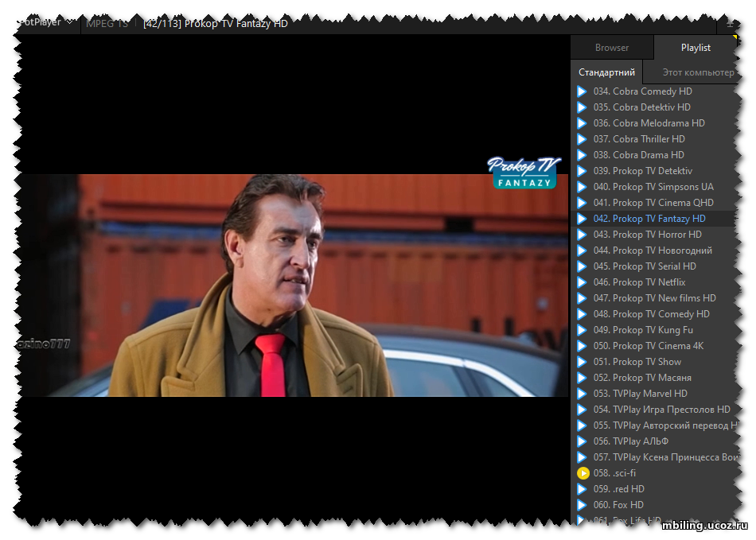Select channel 035. Cobra Detektiv HD
Viewport: 756px width, 540px height.
pos(641,107)
